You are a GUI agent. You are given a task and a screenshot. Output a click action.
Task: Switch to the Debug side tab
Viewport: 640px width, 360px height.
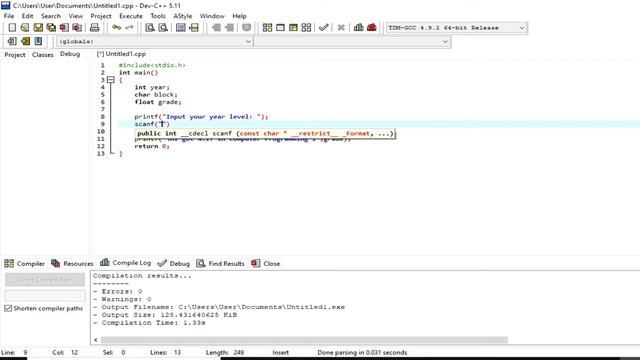coord(70,54)
